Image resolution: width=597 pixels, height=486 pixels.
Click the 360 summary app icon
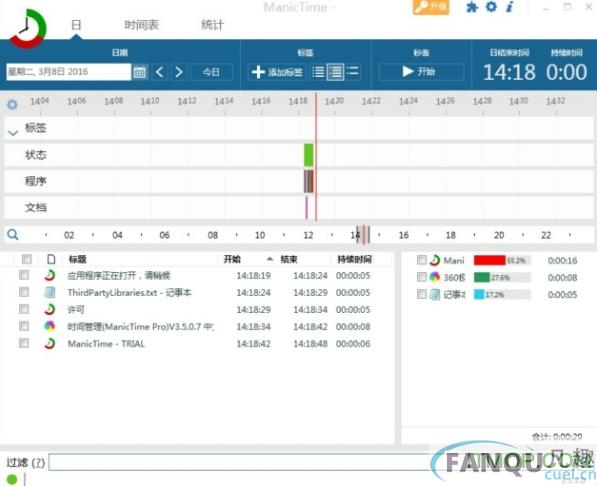435,277
